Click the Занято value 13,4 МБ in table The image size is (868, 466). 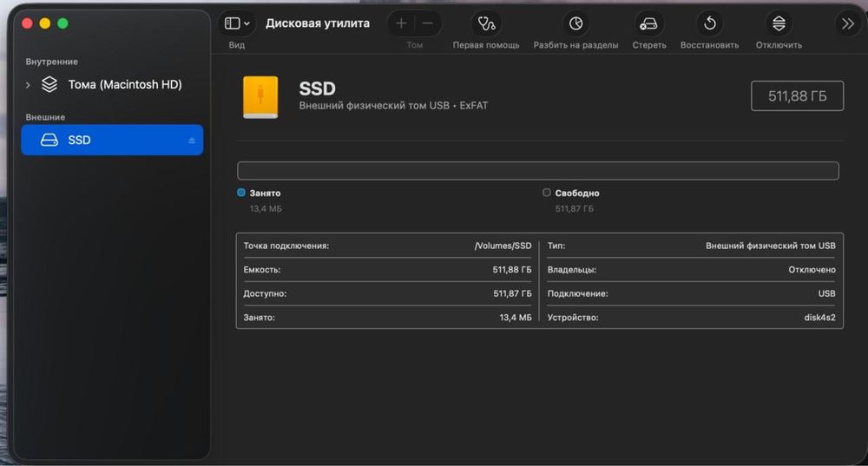(516, 318)
